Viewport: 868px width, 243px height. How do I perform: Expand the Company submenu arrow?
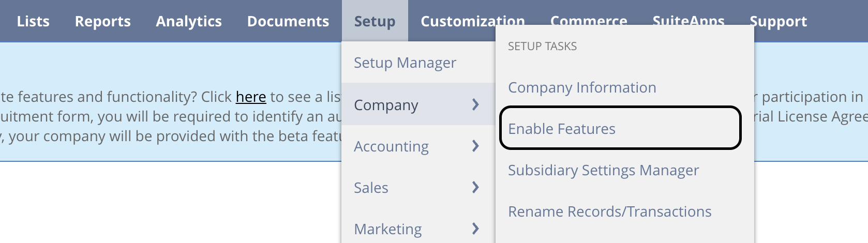pyautogui.click(x=475, y=104)
